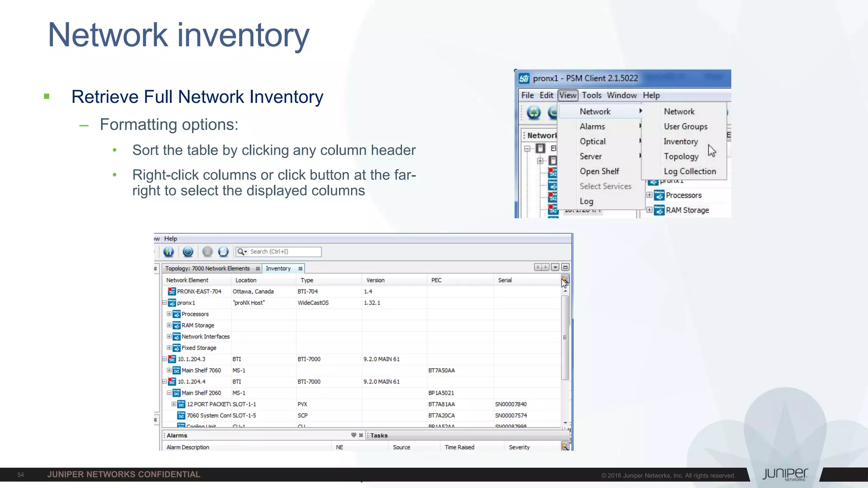Collapse the Main Shelf 2060 node

(169, 393)
